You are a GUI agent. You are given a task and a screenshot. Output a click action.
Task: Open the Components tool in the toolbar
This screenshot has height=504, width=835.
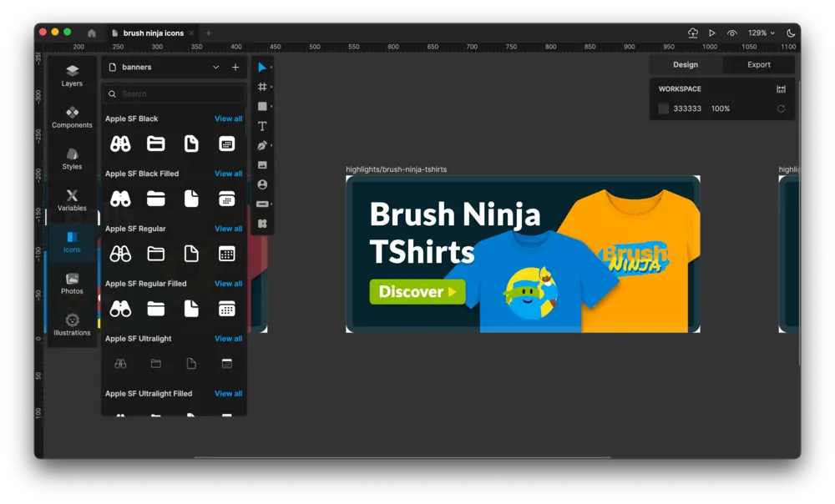[262, 223]
